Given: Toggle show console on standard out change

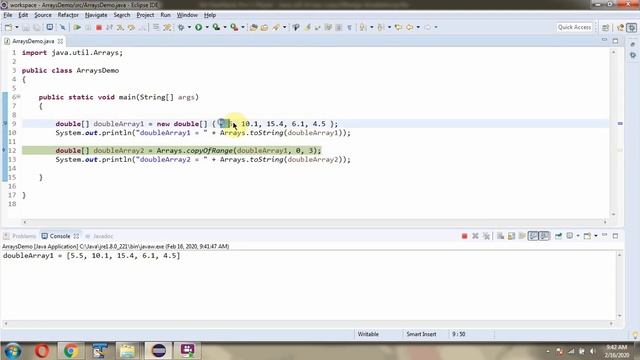Looking at the screenshot, I should 533,236.
